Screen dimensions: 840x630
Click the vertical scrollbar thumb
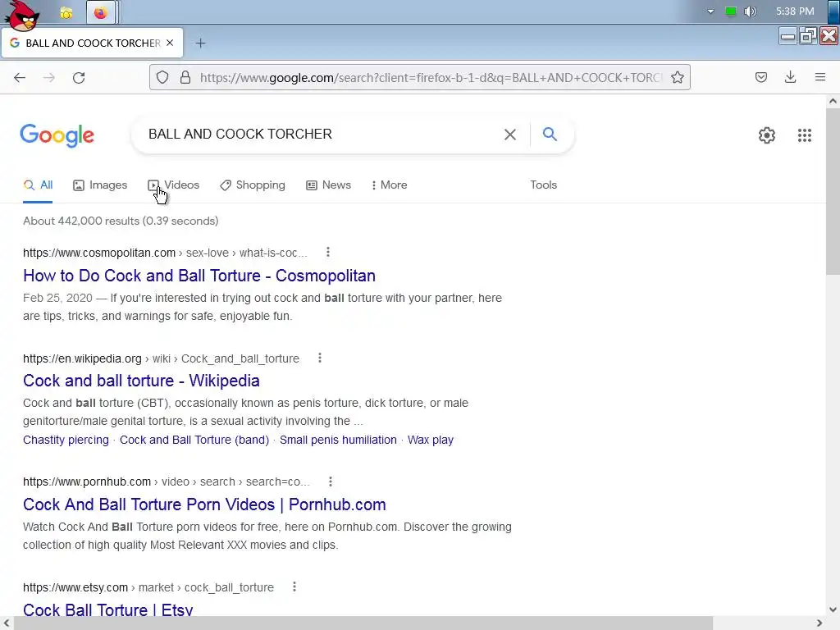(x=833, y=191)
